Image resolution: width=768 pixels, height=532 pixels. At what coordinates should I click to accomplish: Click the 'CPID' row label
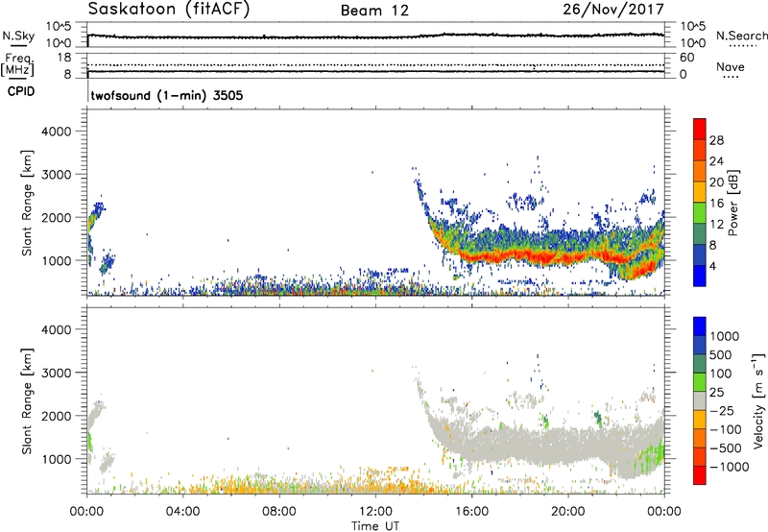pos(21,91)
